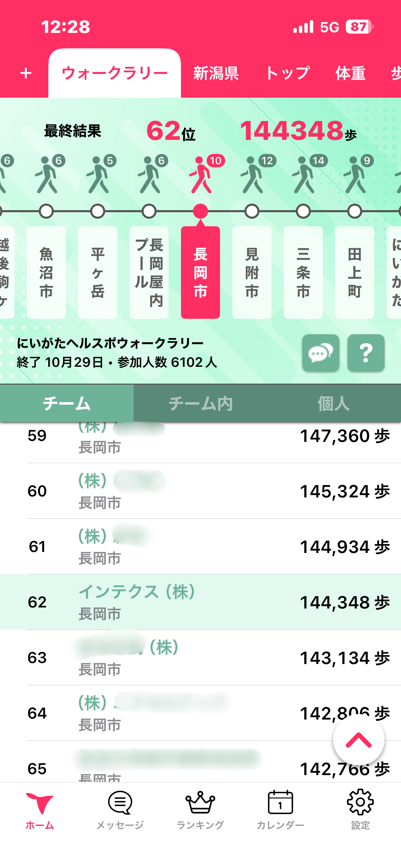Screen dimensions: 401x868
Task: Open the 体重 tab
Action: (351, 73)
